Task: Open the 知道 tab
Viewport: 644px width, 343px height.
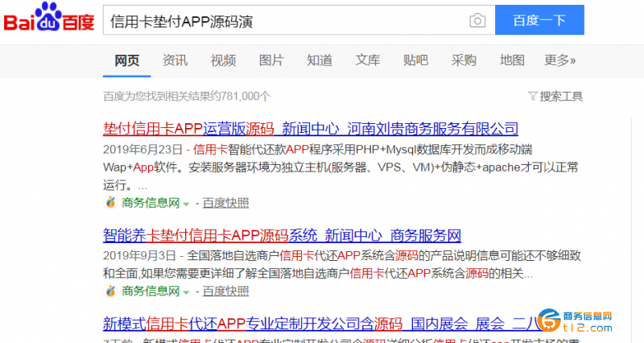Action: coord(319,61)
